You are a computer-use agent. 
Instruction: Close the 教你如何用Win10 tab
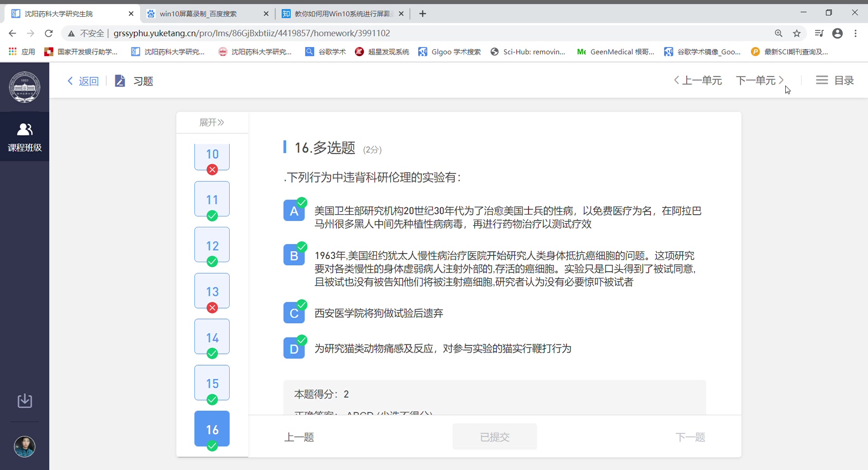pyautogui.click(x=401, y=14)
